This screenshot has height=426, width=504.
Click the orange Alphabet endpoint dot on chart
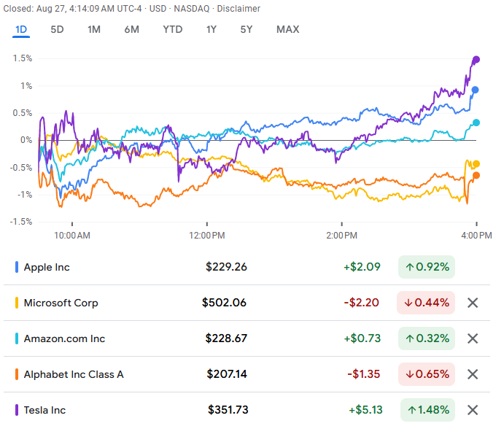tap(476, 175)
